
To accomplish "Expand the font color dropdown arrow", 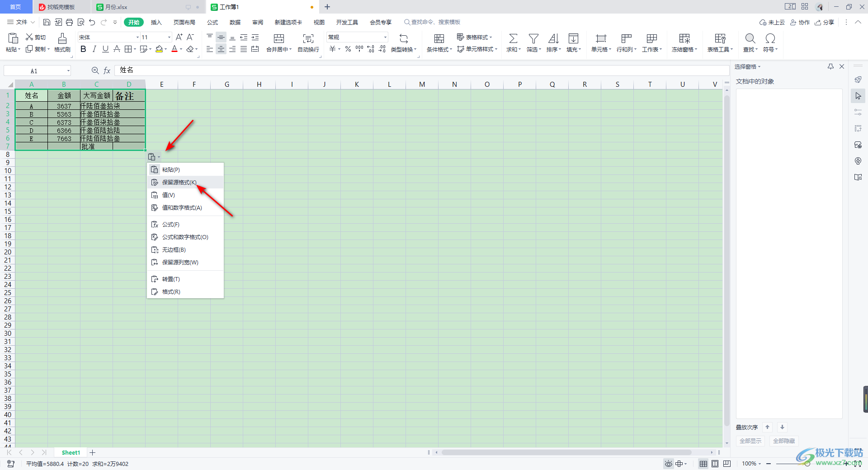I will coord(181,49).
